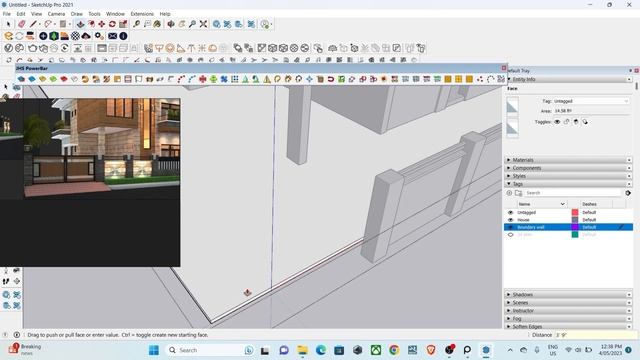640x360 pixels.
Task: Open Windows Start menu
Action: 154,350
